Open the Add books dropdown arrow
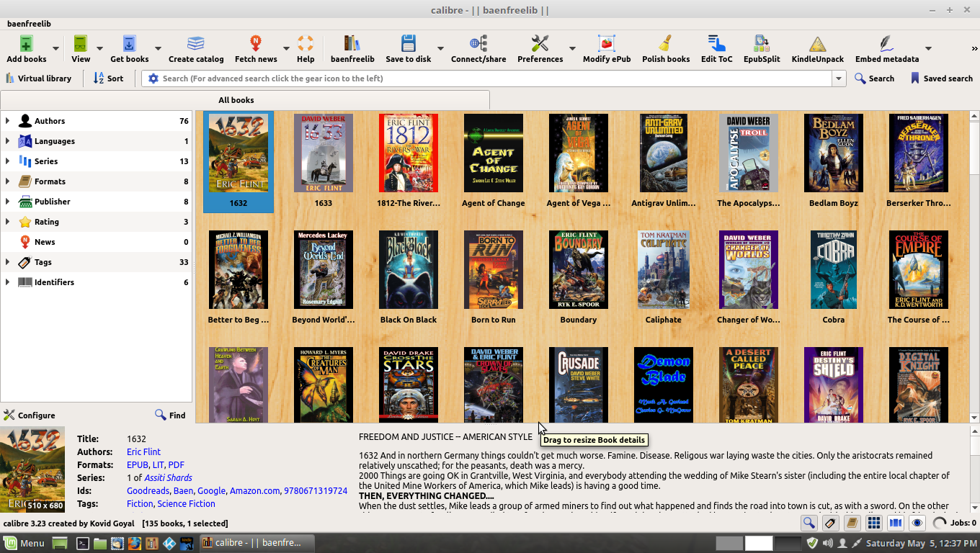This screenshot has height=553, width=980. point(55,49)
